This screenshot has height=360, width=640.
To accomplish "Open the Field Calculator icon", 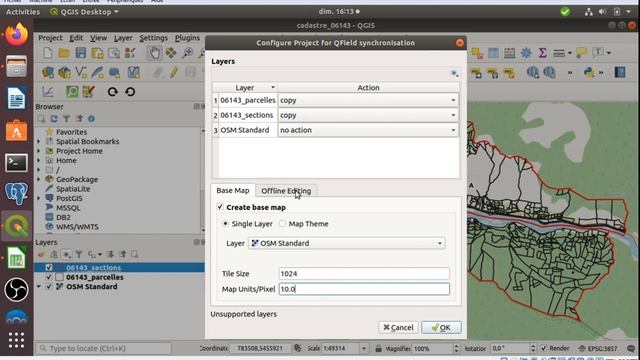I will click(x=509, y=53).
